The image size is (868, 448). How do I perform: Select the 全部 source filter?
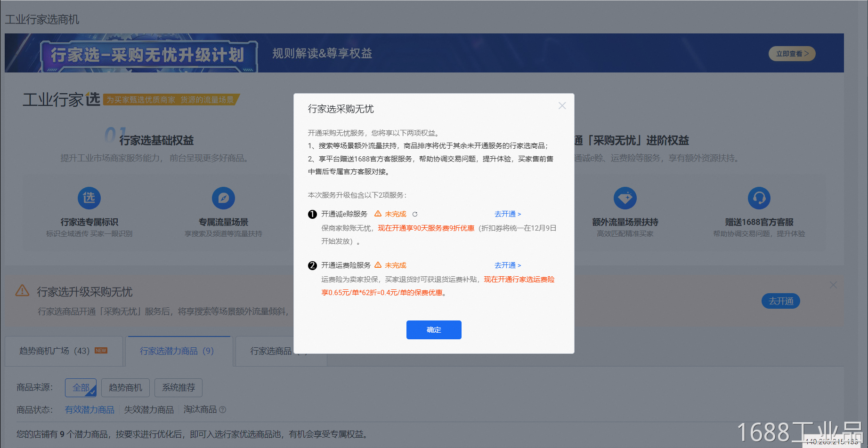click(81, 388)
